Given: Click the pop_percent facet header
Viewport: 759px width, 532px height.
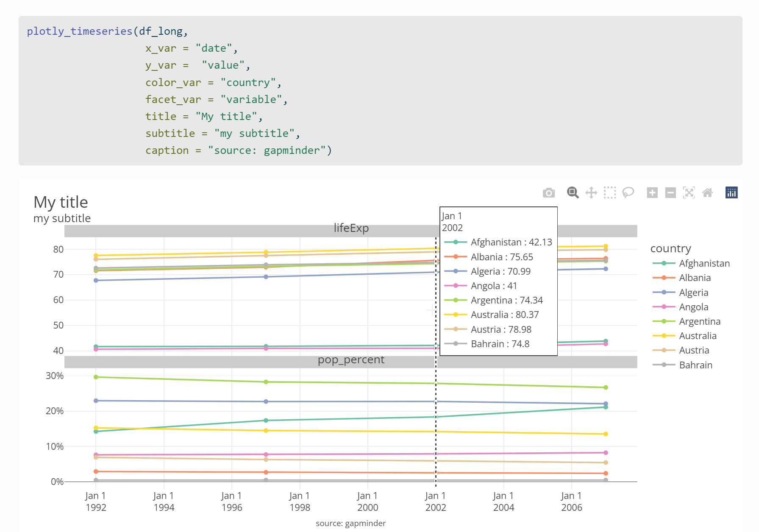Looking at the screenshot, I should pyautogui.click(x=351, y=362).
